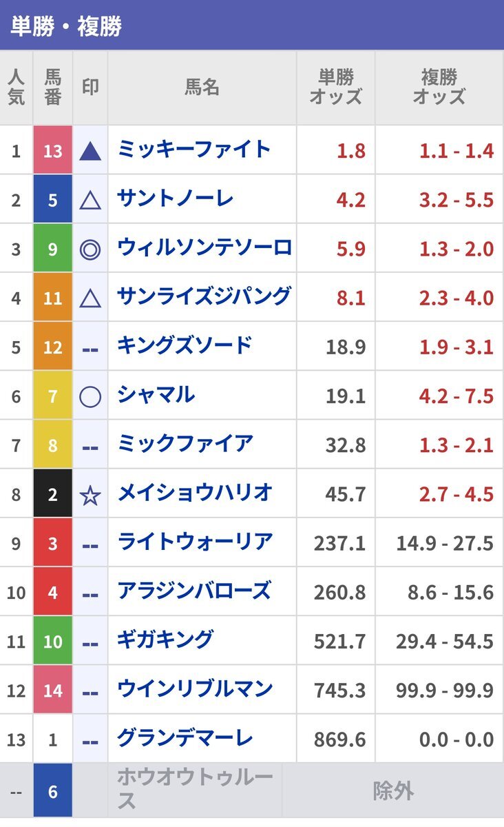Sort by the 人気 column header

[16, 87]
